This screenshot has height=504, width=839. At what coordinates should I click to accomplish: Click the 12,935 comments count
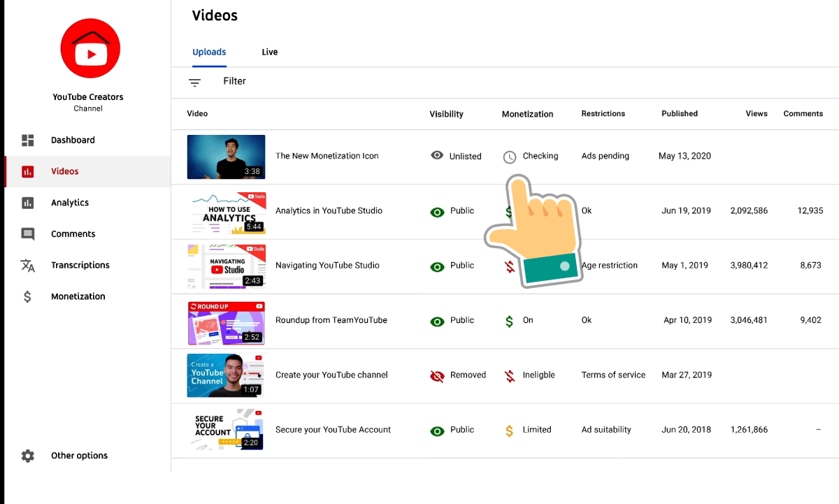pyautogui.click(x=810, y=210)
